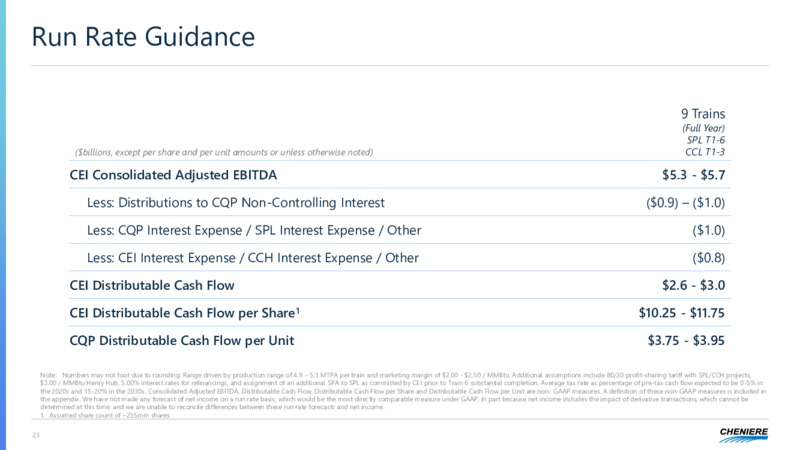
Task: Click the 'CCL T1-3' header text
Action: pos(705,152)
